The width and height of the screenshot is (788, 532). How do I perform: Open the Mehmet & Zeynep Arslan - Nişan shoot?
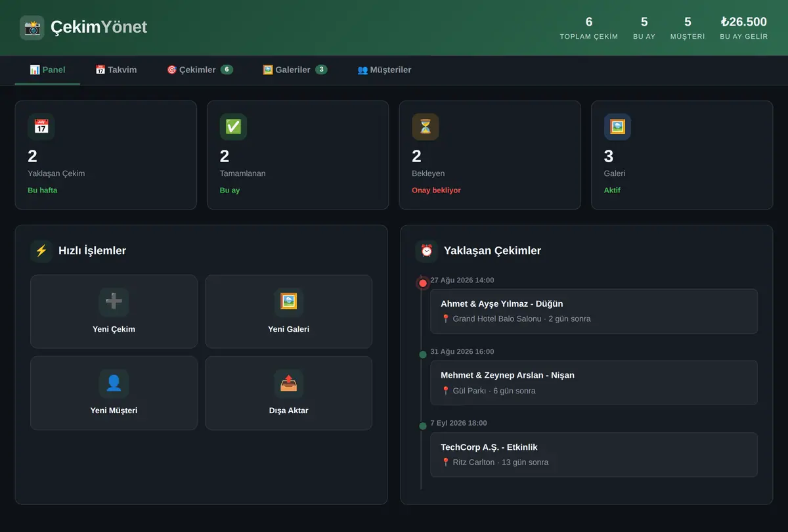point(594,383)
